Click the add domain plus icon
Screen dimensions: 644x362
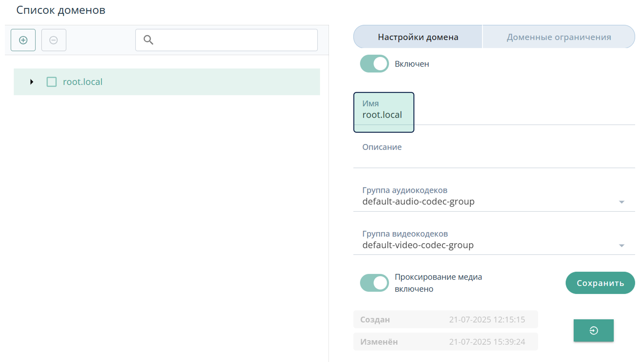coord(23,40)
